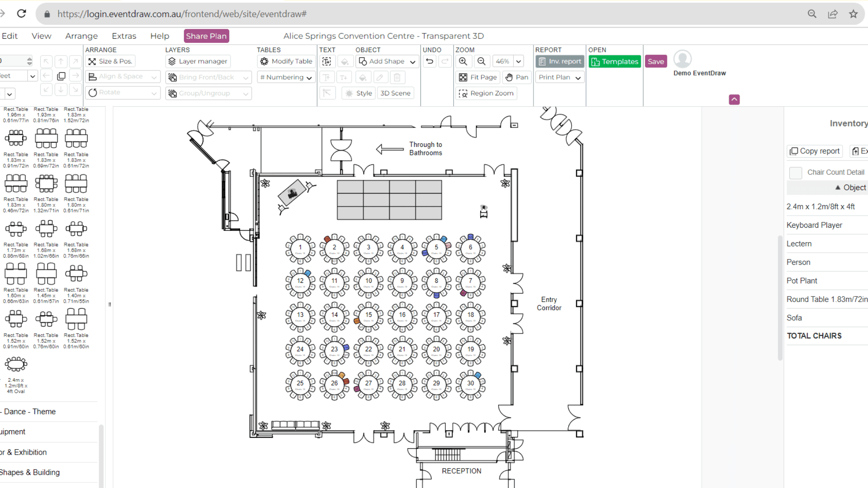Click the duplicate object icon

click(61, 76)
